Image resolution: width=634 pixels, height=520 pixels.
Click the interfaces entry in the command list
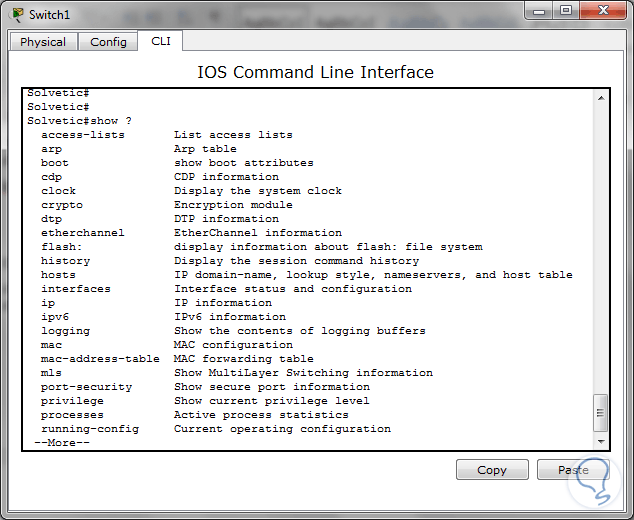pyautogui.click(x=76, y=289)
